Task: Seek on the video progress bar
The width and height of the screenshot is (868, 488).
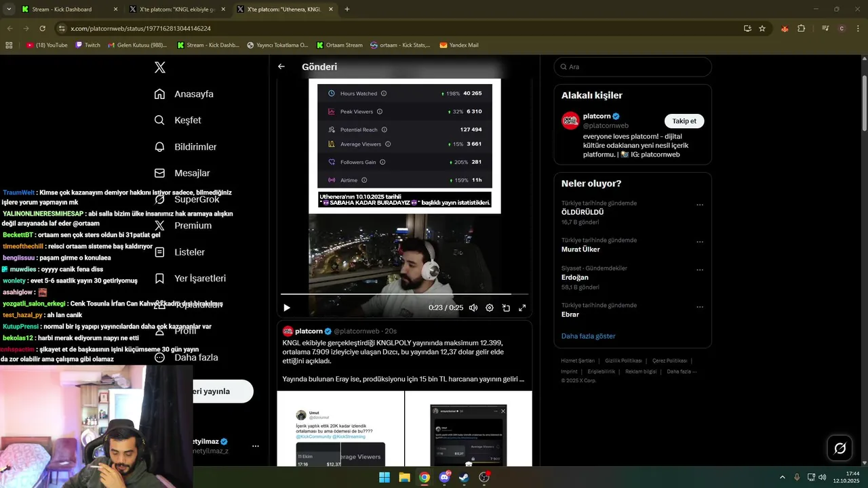Action: click(x=405, y=294)
